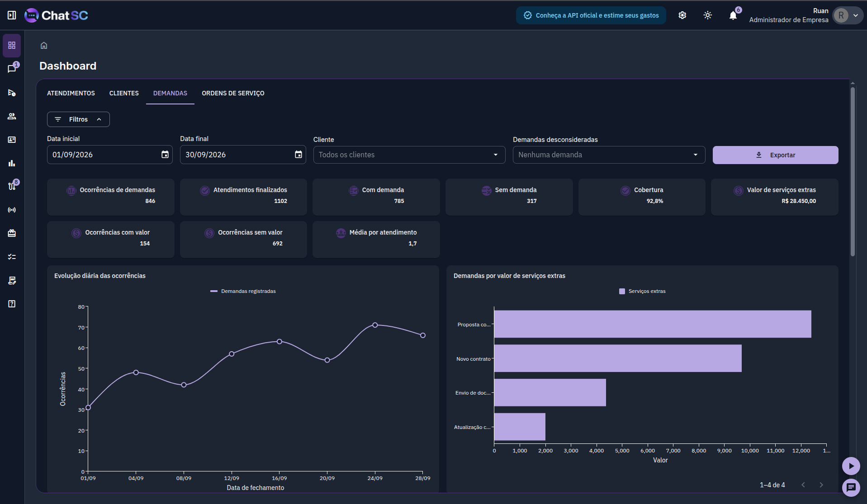This screenshot has width=867, height=504.
Task: Open the Cliente dropdown
Action: click(409, 155)
